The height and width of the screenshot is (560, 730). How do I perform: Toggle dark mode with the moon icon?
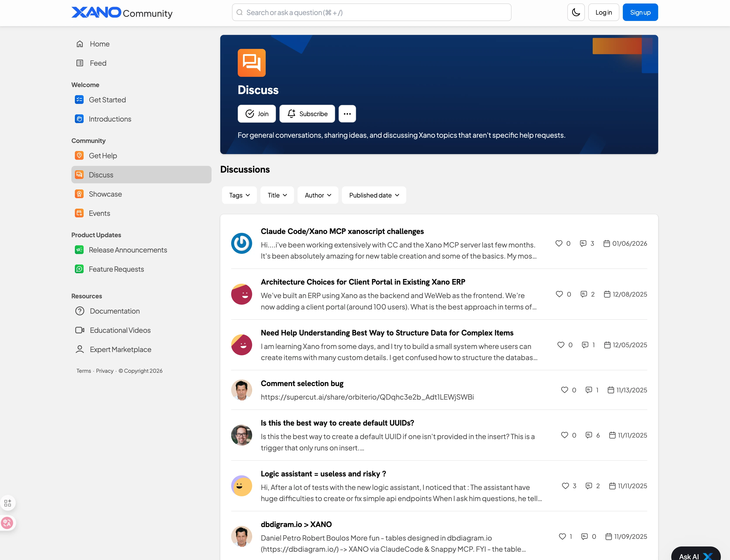tap(576, 12)
